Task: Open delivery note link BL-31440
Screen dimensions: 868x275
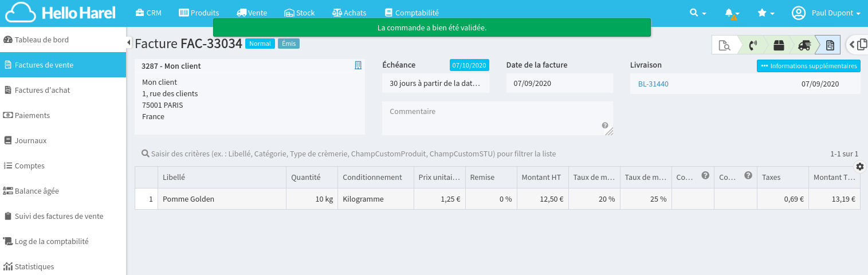Action: 653,84
